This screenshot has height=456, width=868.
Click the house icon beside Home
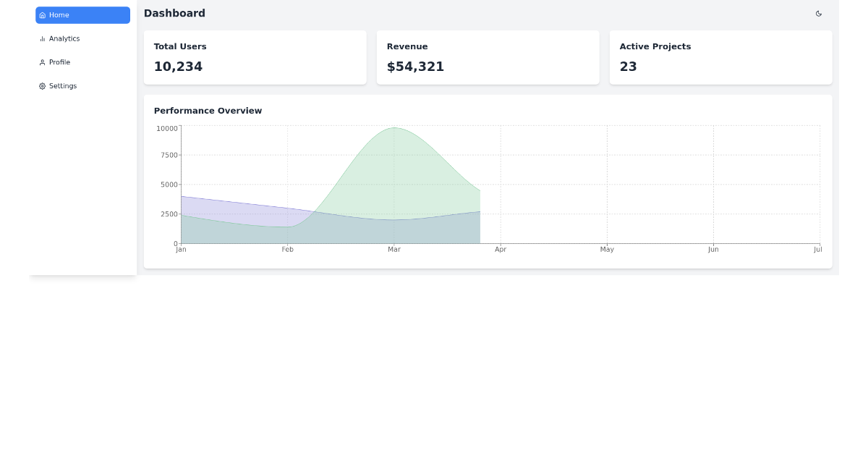click(x=43, y=14)
